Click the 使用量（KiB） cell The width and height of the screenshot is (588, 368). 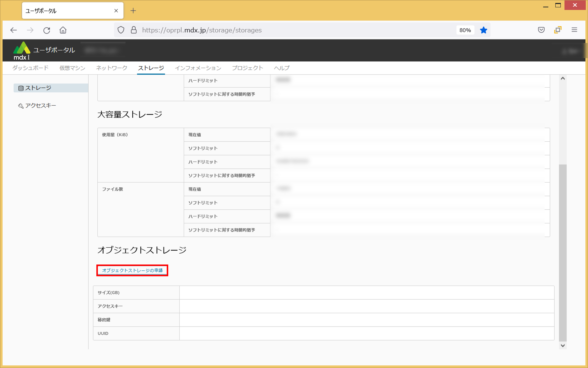141,155
